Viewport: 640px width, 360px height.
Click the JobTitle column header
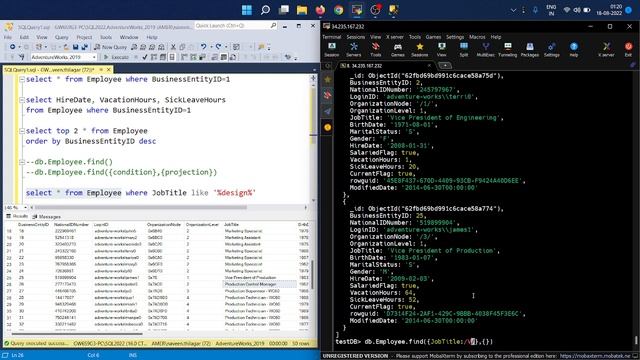[231, 224]
